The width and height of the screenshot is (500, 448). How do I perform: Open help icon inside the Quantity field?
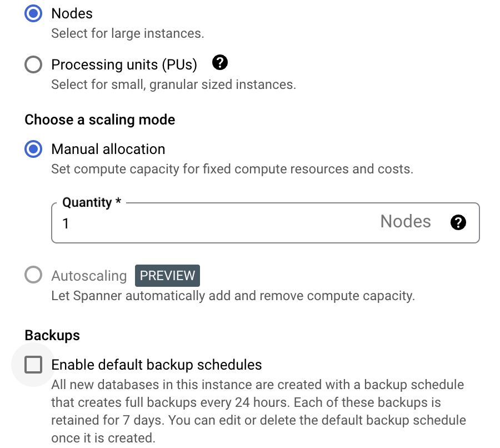pyautogui.click(x=458, y=223)
